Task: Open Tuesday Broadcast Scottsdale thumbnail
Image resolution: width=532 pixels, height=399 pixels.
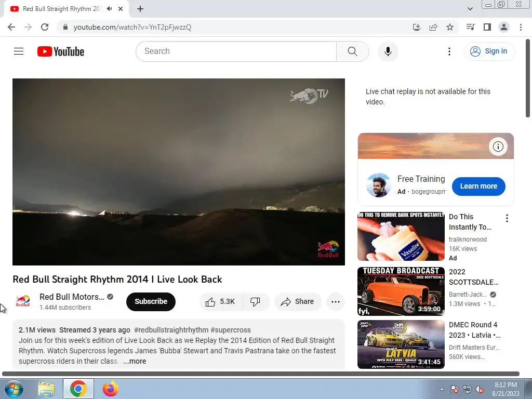Action: click(x=401, y=291)
